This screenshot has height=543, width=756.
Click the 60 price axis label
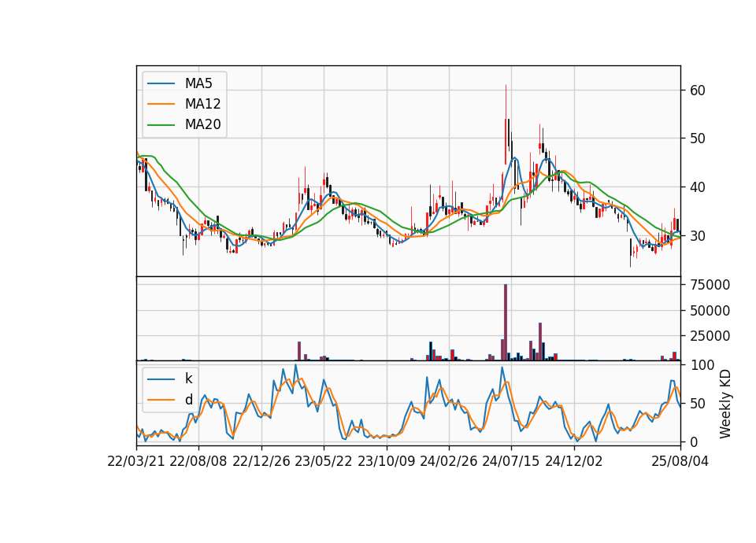[x=697, y=90]
